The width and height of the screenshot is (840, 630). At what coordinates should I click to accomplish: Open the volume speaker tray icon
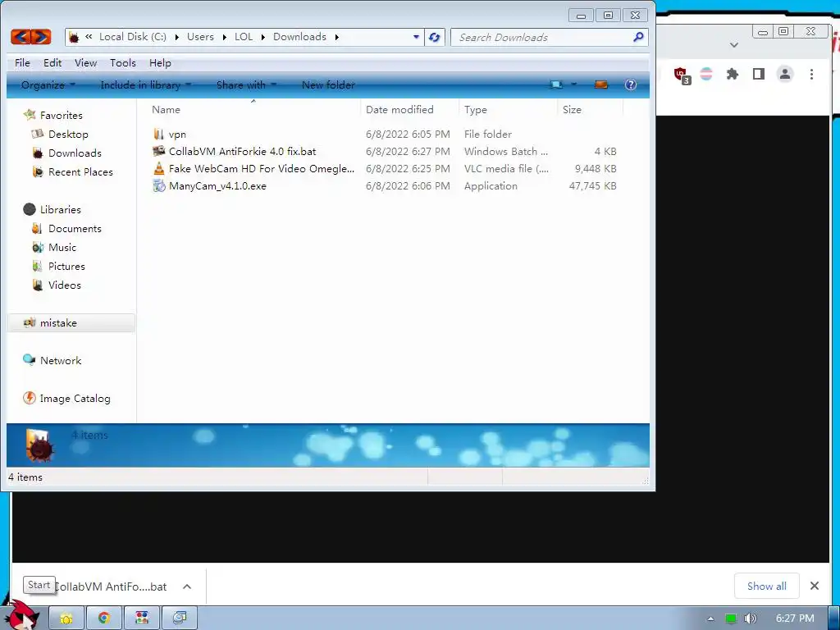(x=750, y=619)
